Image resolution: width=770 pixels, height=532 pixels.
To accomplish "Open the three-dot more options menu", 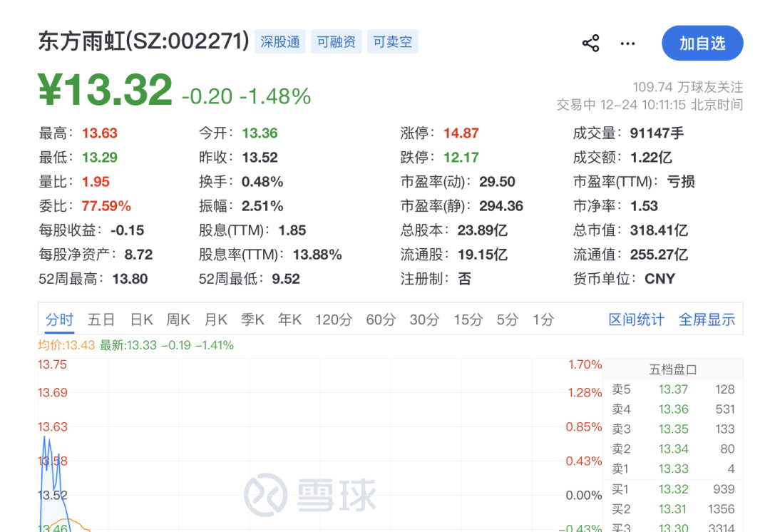I will tap(627, 44).
